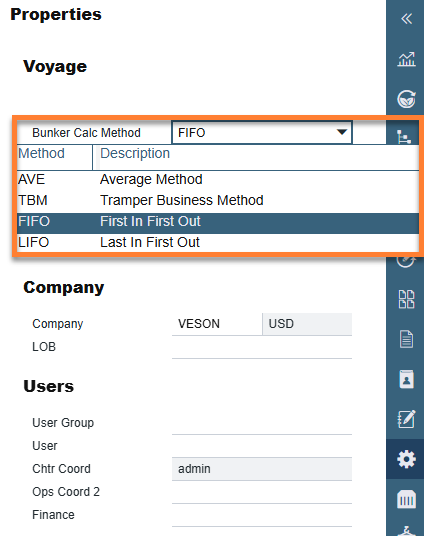Open the cargo container icon panel
Viewport: 424px width, 536px height.
point(406,499)
